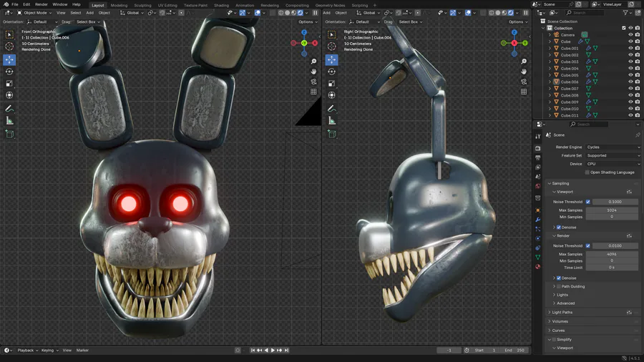
Task: Enable the Open Shading Language checkbox
Action: pos(587,172)
